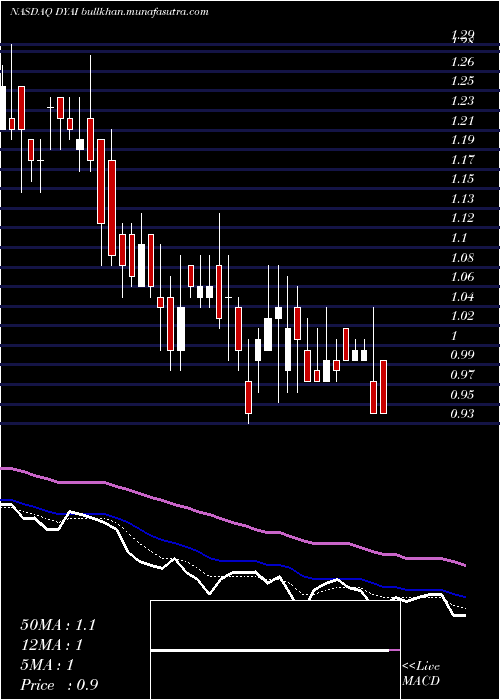The image size is (500, 700).
Task: Select the Price : 0.9 readout
Action: [59, 685]
